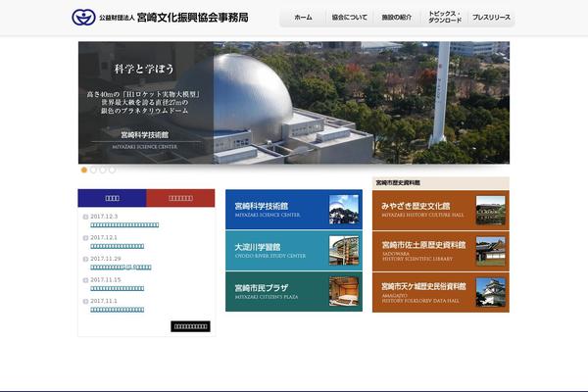The height and width of the screenshot is (392, 588).
Task: Open the 宮崎市佐土原歴史資料館 banner
Action: point(441,251)
